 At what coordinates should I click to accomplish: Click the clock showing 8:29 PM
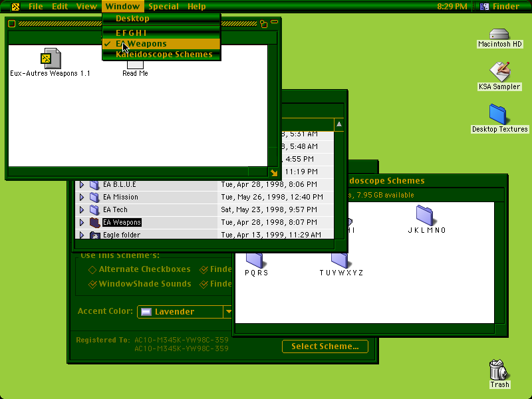(452, 7)
